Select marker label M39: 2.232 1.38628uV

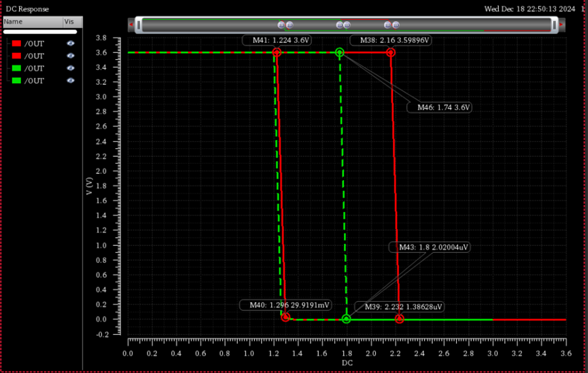tap(400, 306)
